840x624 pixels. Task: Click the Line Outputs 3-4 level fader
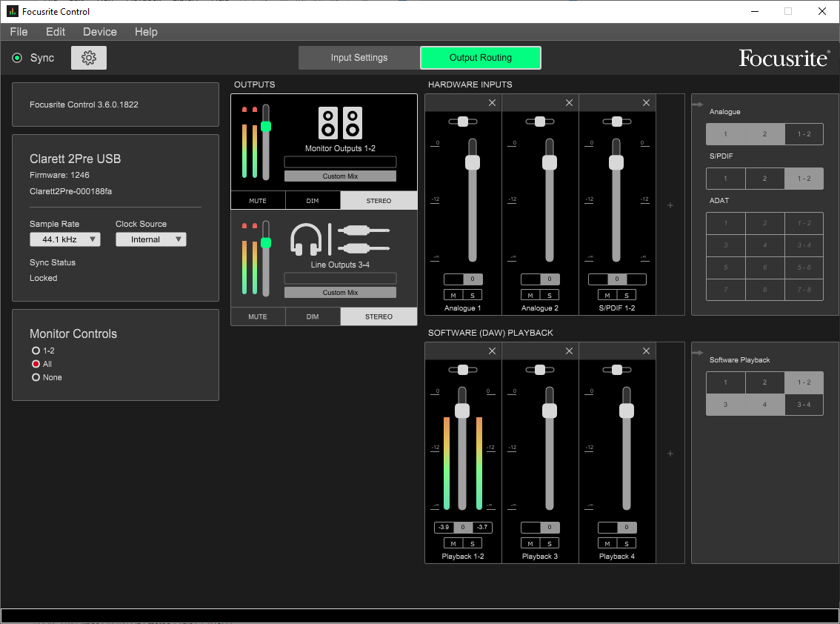point(266,243)
